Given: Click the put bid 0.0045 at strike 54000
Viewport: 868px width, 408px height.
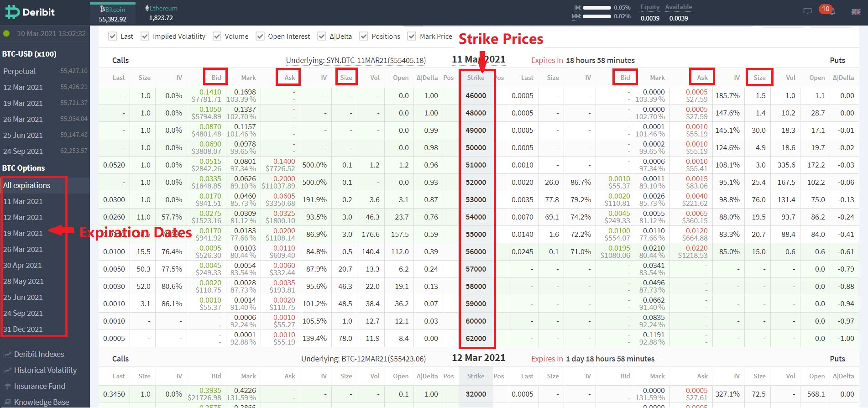Looking at the screenshot, I should 619,214.
